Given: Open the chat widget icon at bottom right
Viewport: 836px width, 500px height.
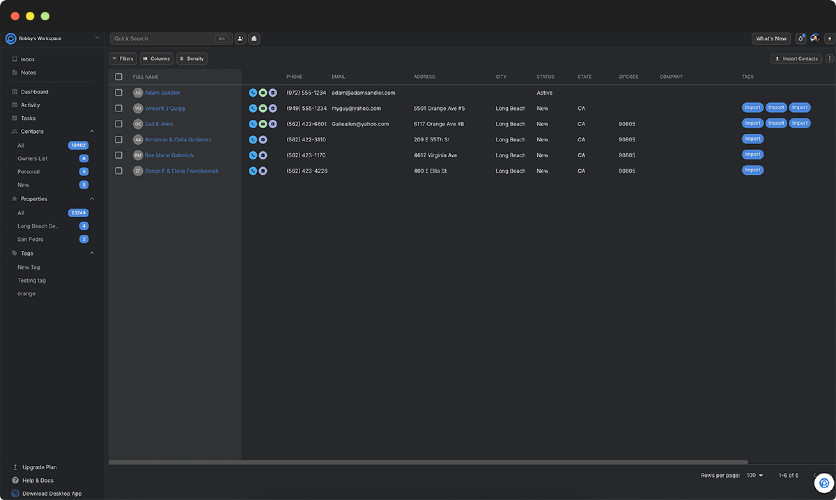Looking at the screenshot, I should pos(823,483).
